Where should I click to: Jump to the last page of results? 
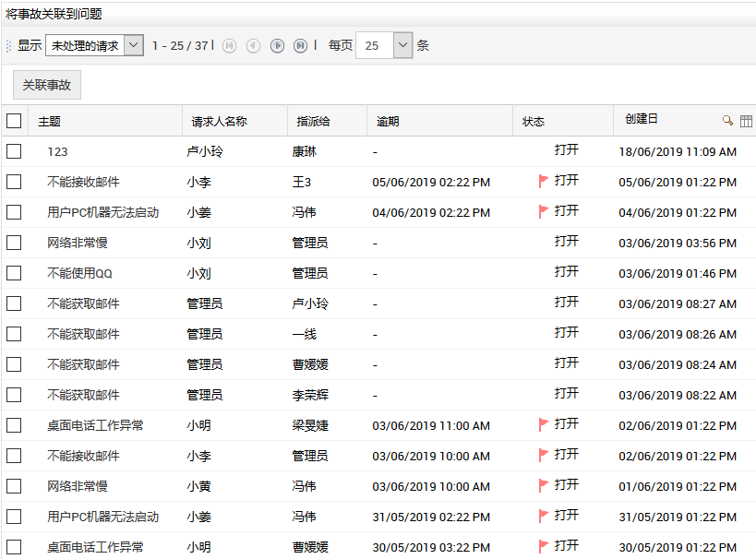[300, 46]
